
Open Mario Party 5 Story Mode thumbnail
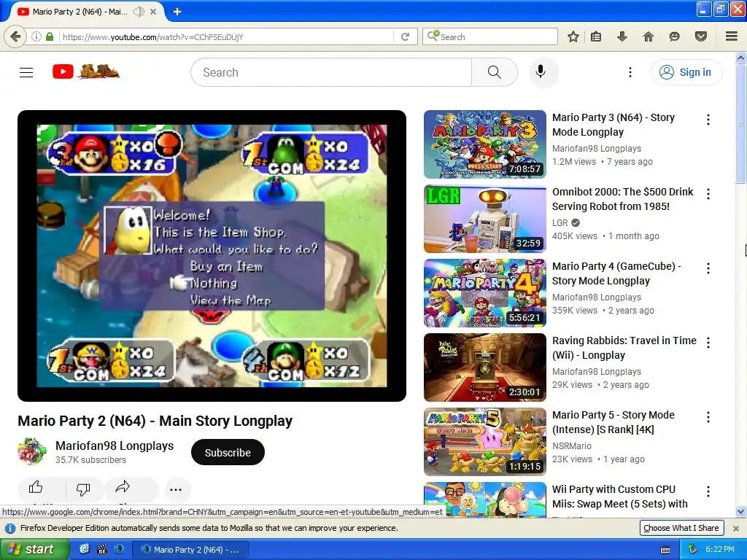tap(485, 442)
